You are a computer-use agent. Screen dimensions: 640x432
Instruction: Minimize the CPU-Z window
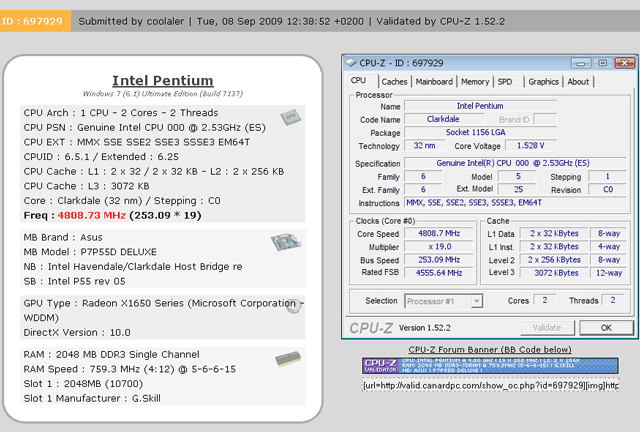pos(581,63)
